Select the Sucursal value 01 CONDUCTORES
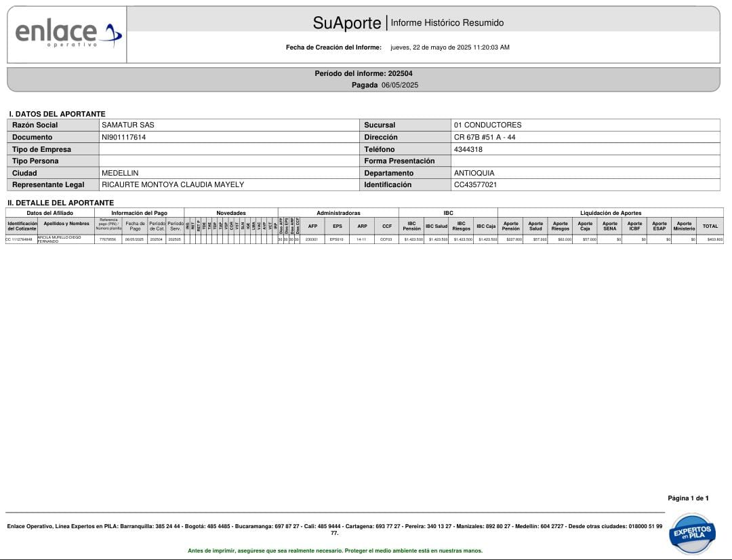732x560 pixels. (x=487, y=125)
